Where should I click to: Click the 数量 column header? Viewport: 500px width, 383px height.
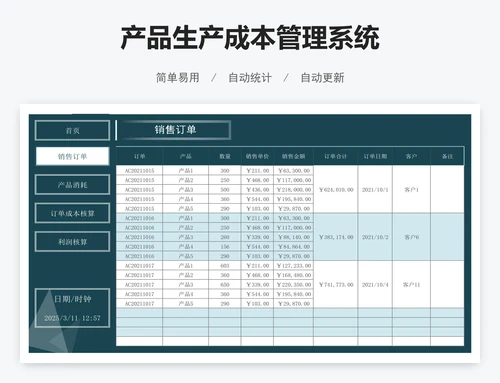point(225,156)
